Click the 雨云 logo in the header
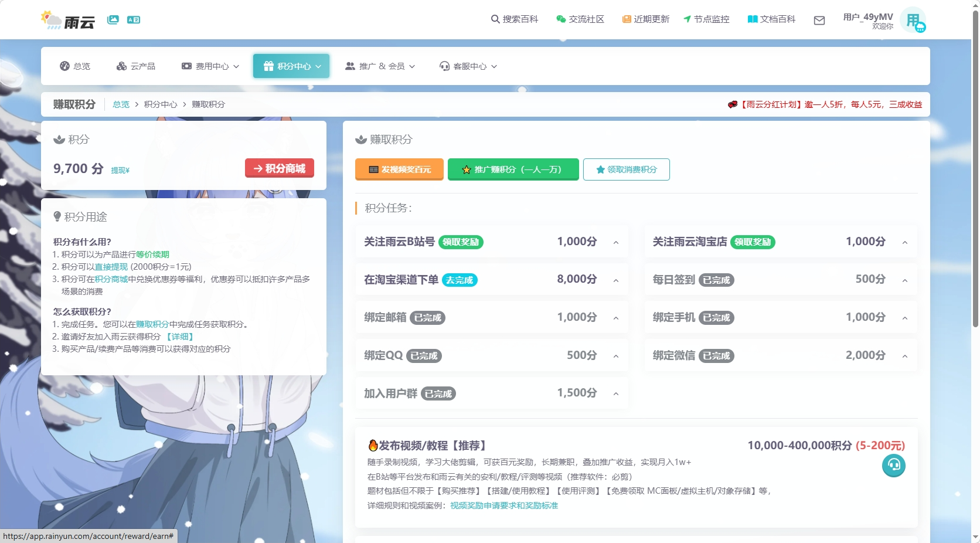980x543 pixels. click(x=68, y=20)
